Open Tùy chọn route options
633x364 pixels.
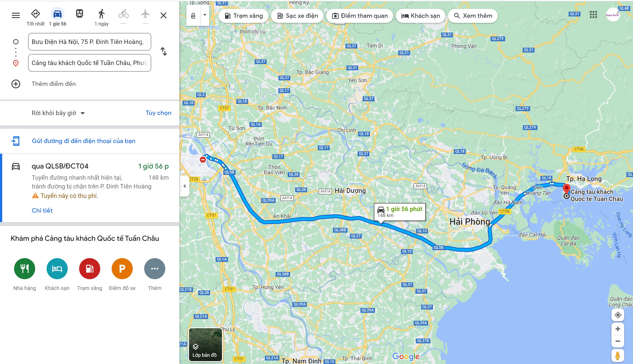(x=158, y=113)
